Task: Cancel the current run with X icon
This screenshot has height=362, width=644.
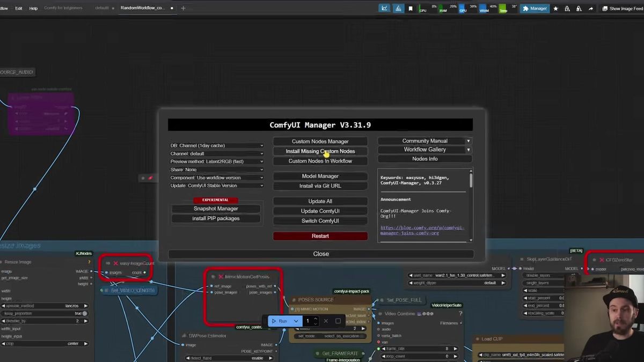Action: tap(326, 321)
